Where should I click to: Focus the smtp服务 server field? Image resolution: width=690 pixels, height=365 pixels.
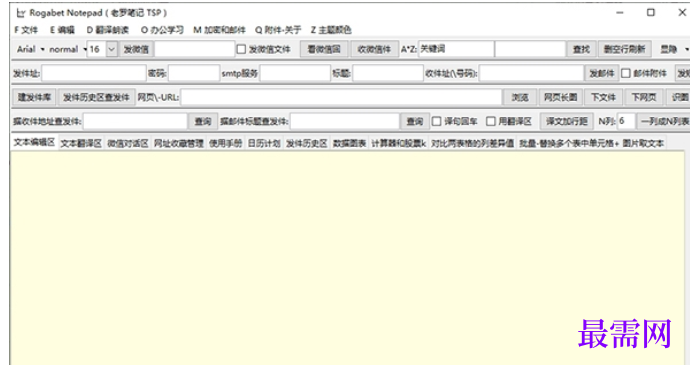295,74
